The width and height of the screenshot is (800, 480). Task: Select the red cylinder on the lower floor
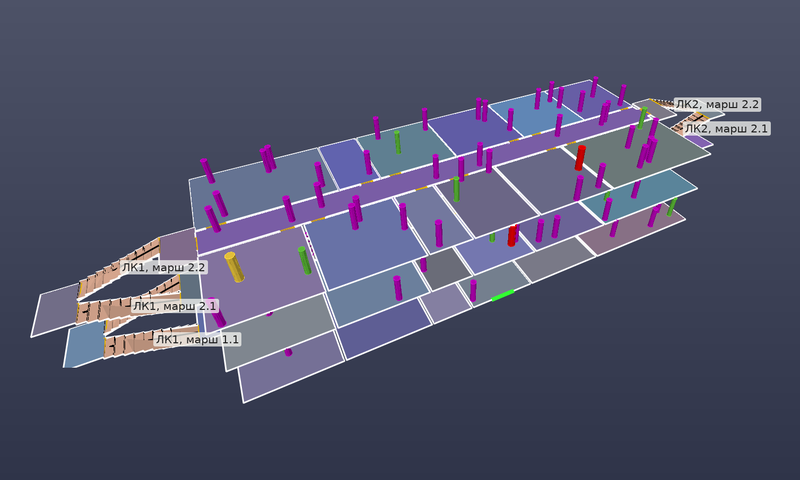pos(512,236)
